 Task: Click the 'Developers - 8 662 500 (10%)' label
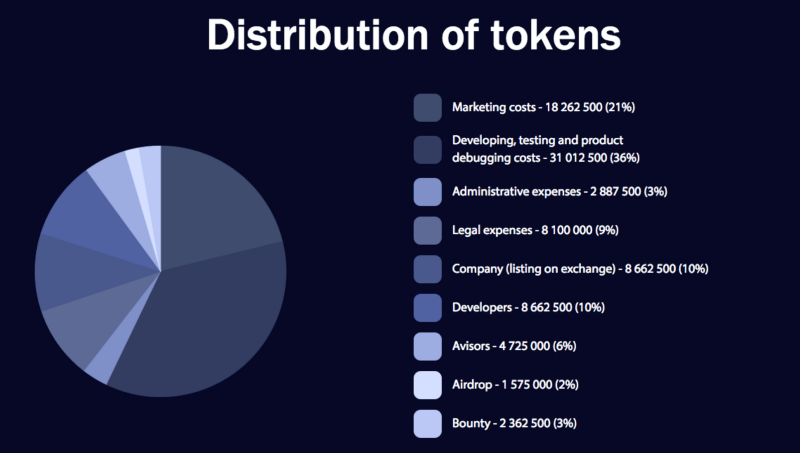click(528, 307)
